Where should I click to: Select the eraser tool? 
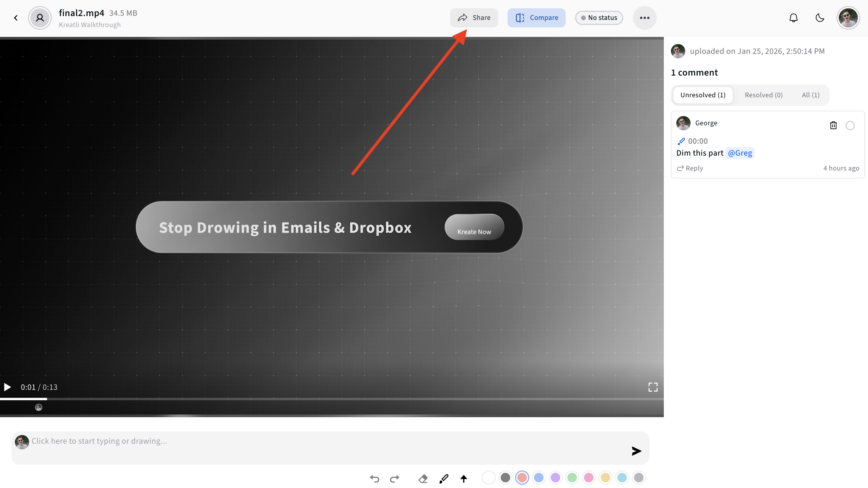pos(423,478)
